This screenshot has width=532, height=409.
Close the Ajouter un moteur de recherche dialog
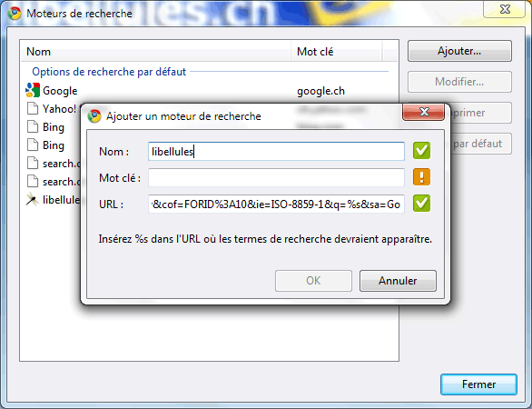point(423,112)
